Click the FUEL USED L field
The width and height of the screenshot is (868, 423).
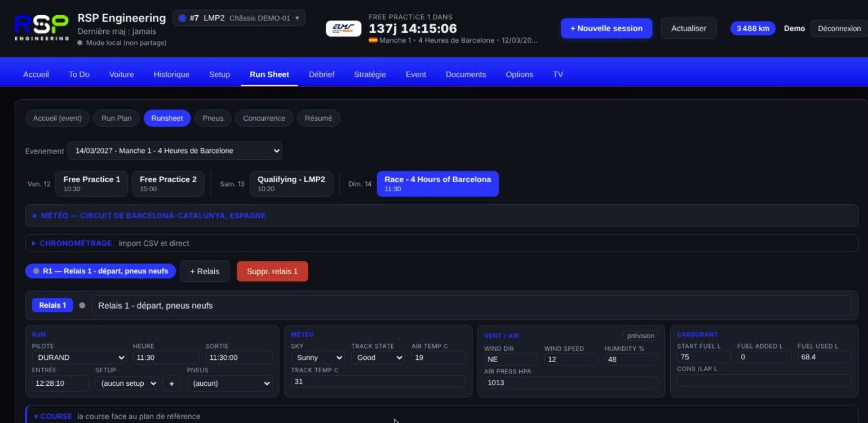825,357
